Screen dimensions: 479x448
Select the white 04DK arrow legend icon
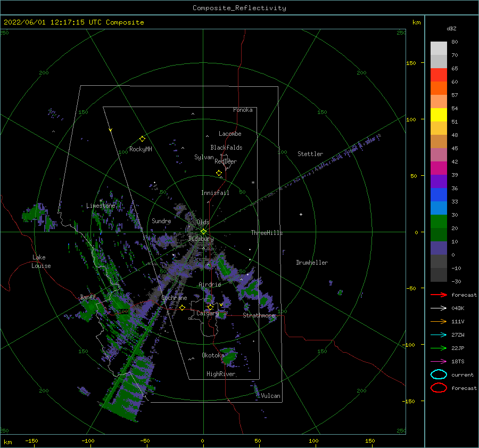[x=439, y=308]
